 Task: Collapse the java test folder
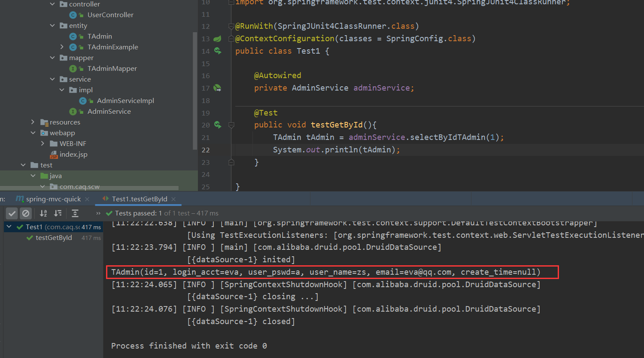pyautogui.click(x=33, y=176)
